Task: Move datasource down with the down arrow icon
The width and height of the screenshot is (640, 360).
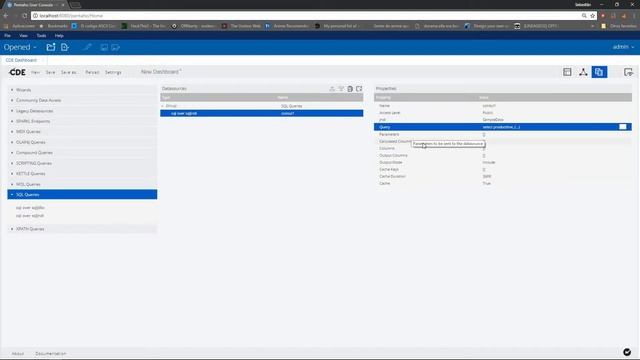Action: pyautogui.click(x=341, y=89)
